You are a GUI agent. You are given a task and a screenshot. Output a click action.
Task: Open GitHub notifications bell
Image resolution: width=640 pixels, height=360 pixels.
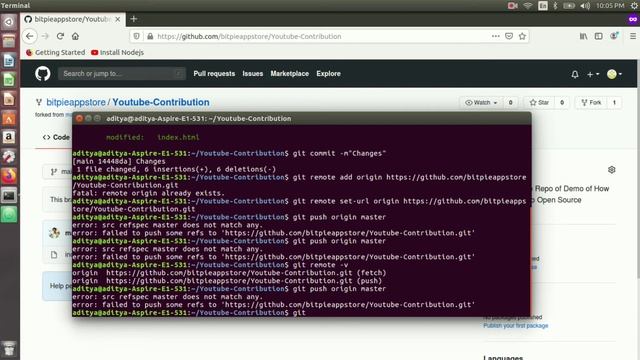575,74
